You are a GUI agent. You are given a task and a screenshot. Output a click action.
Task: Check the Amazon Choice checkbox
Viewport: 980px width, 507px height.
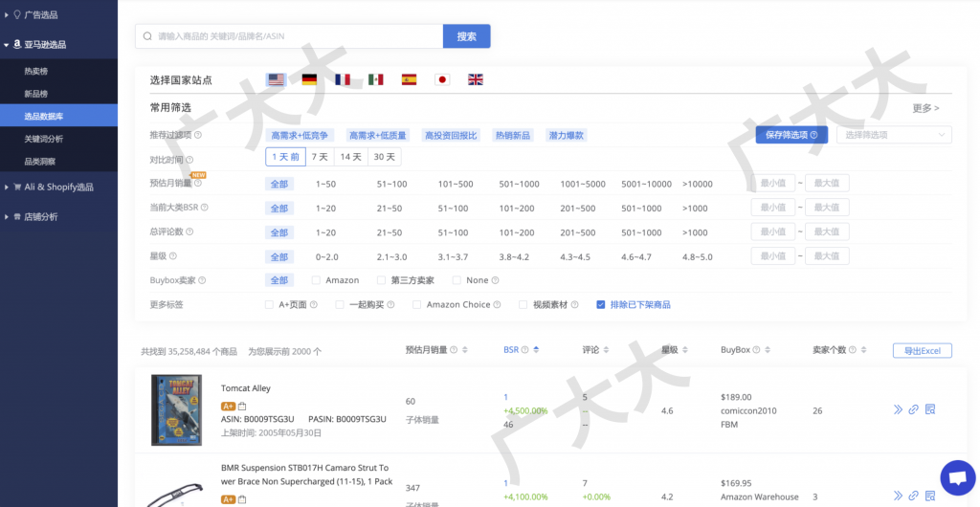[x=417, y=305]
